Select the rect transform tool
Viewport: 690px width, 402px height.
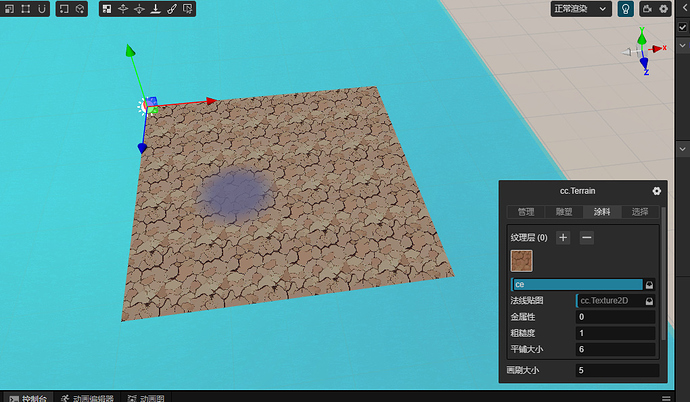pyautogui.click(x=26, y=9)
